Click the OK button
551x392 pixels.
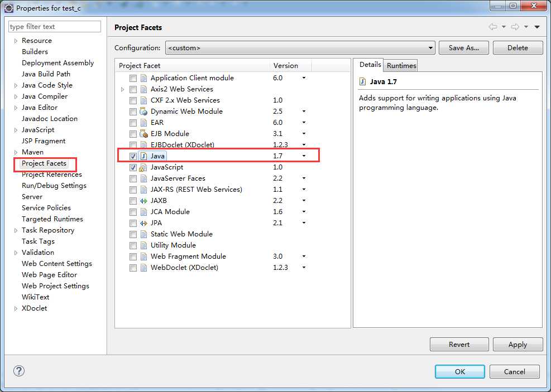click(x=459, y=371)
